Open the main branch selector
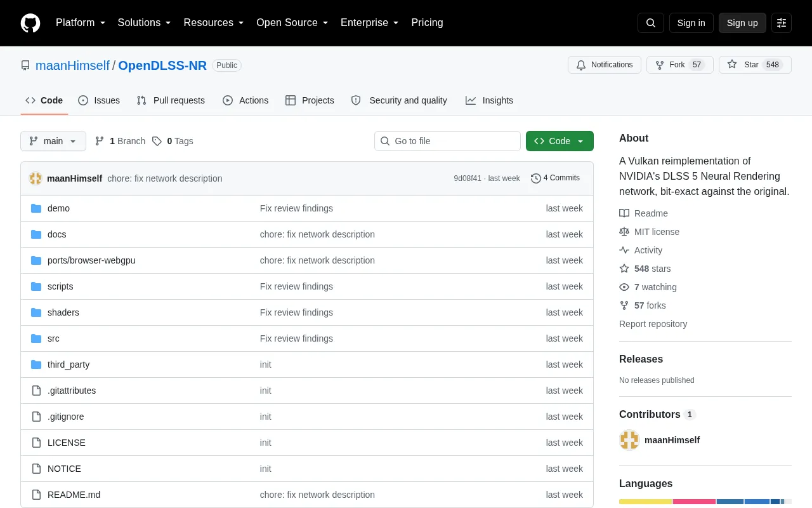 pyautogui.click(x=53, y=141)
